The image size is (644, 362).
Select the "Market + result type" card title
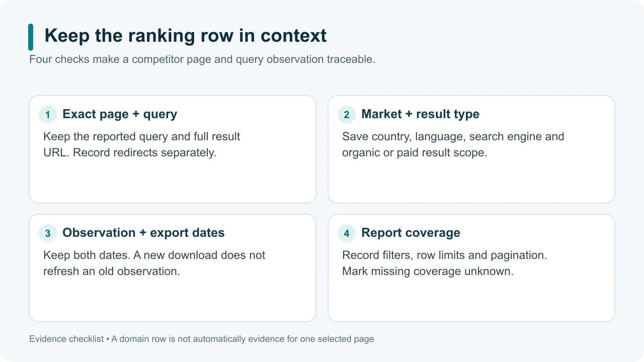pyautogui.click(x=420, y=114)
